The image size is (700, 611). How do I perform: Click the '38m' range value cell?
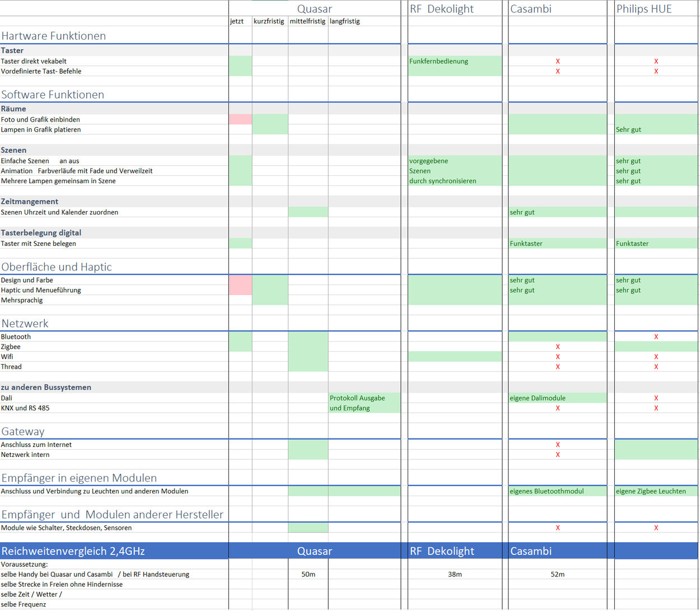(x=455, y=575)
